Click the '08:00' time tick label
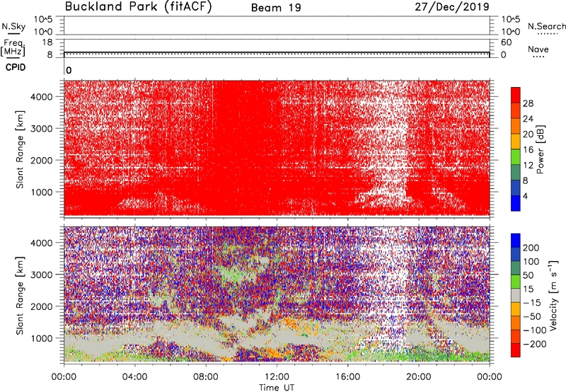The image size is (566, 392). (206, 377)
